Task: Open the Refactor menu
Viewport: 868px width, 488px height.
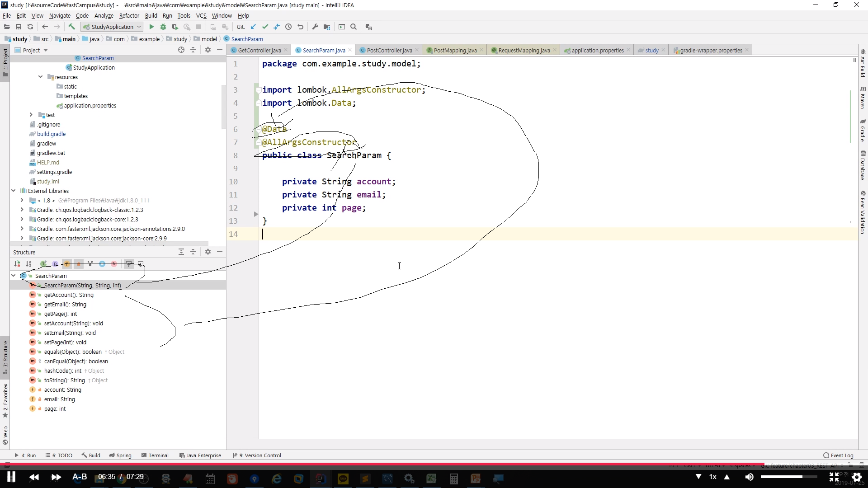Action: [x=129, y=15]
